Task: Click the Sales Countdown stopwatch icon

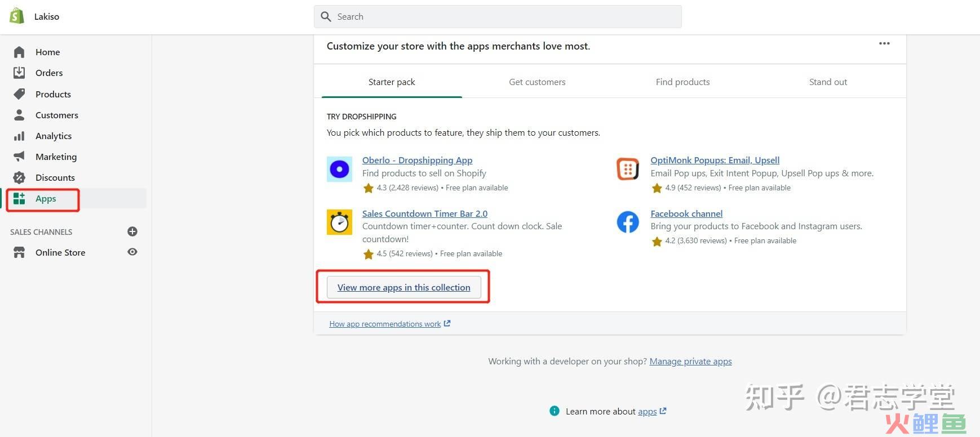Action: click(339, 222)
